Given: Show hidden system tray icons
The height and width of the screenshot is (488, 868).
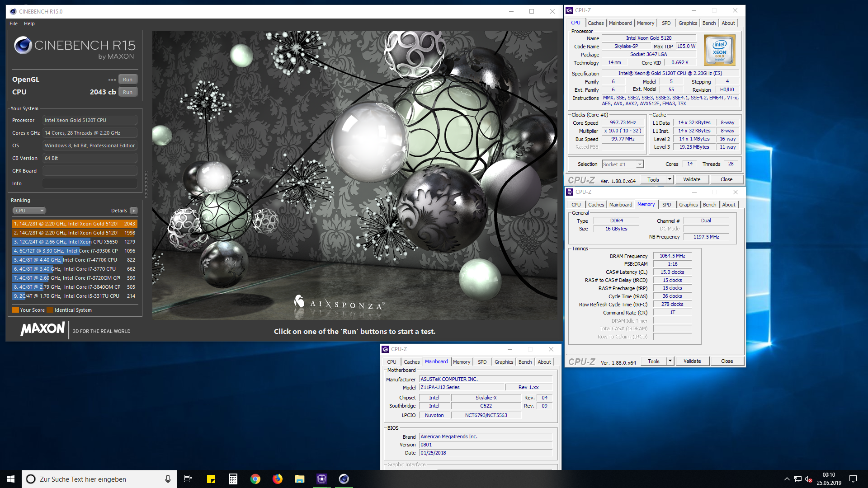Looking at the screenshot, I should 787,479.
